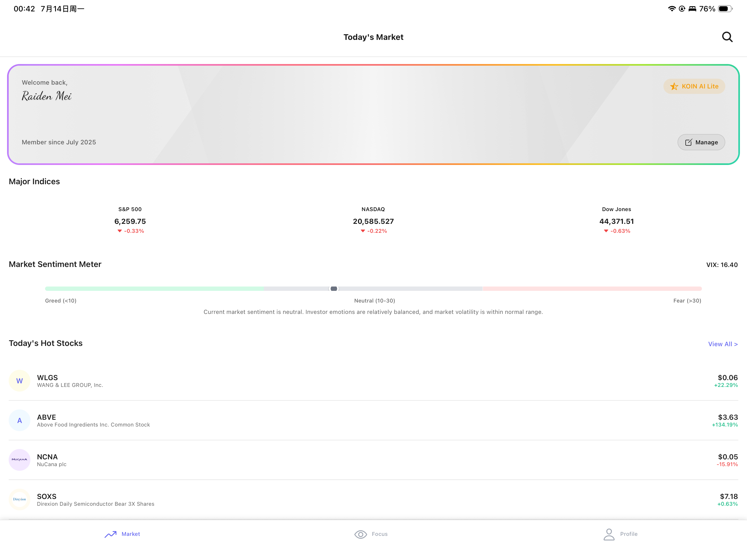The height and width of the screenshot is (560, 747).
Task: Select the NuCana plc row text
Action: point(52,464)
